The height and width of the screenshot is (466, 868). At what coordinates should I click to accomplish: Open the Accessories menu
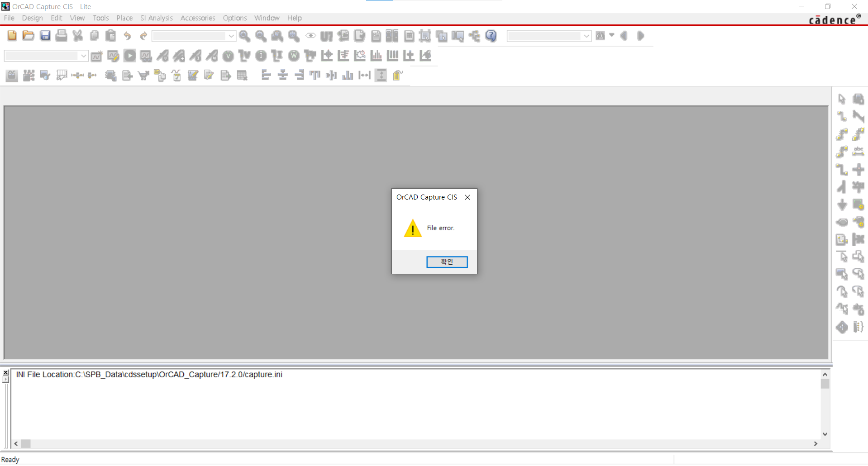[198, 18]
